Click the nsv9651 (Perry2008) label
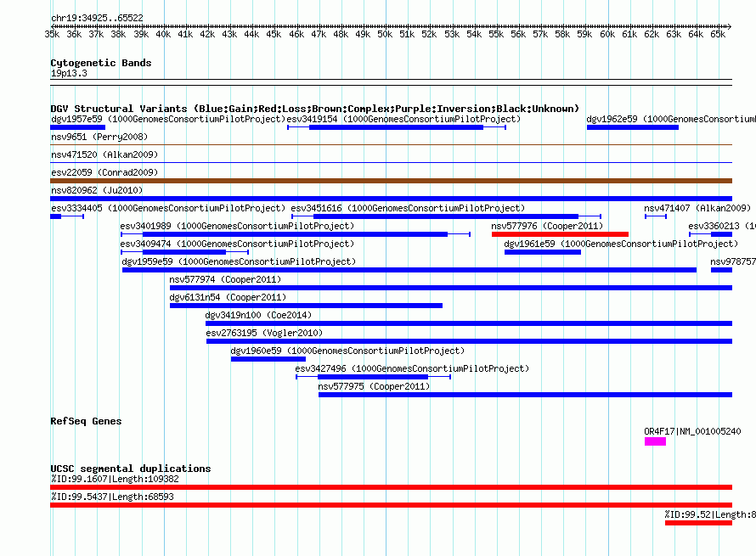 tap(99, 137)
